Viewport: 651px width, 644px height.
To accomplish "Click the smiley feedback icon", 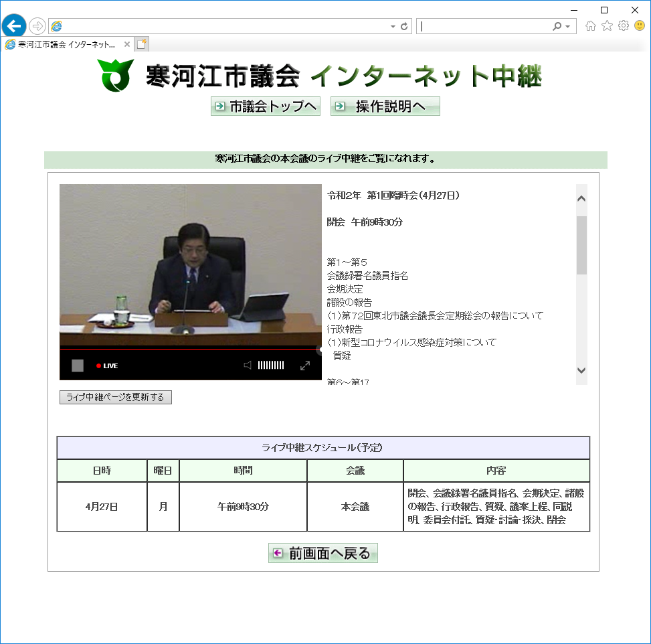I will click(640, 25).
